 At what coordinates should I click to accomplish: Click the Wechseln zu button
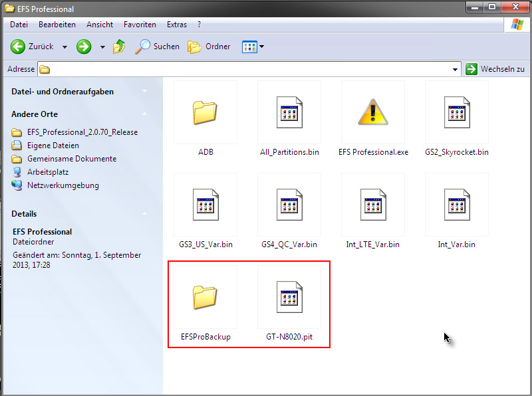point(495,69)
